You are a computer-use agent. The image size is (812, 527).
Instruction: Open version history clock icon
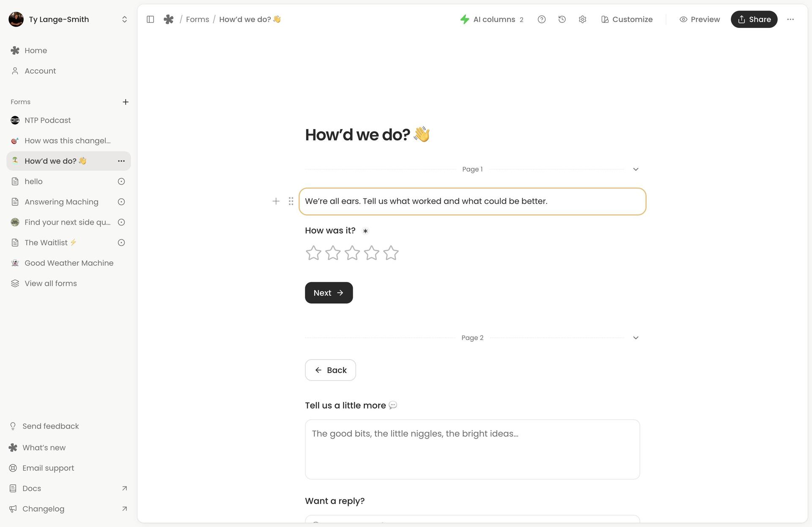pos(562,19)
